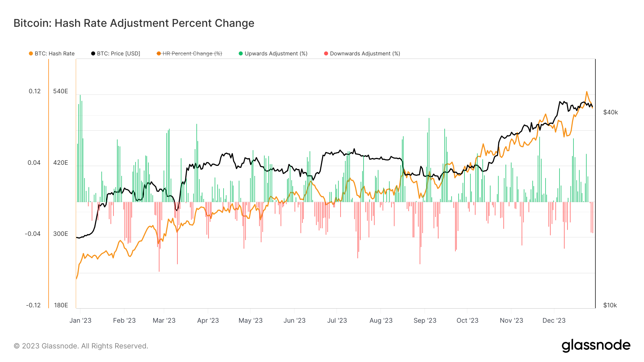
Task: Select the Mar '23 axis tick label
Action: click(164, 321)
